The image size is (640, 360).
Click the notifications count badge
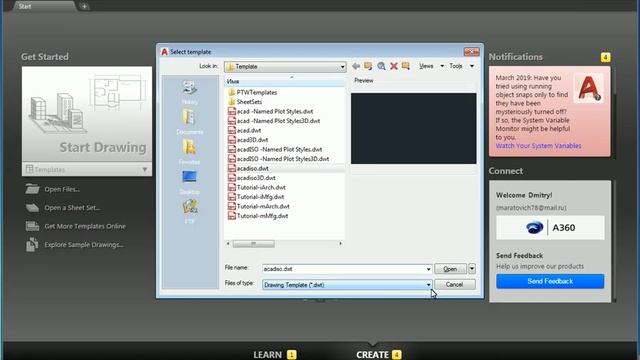[605, 57]
